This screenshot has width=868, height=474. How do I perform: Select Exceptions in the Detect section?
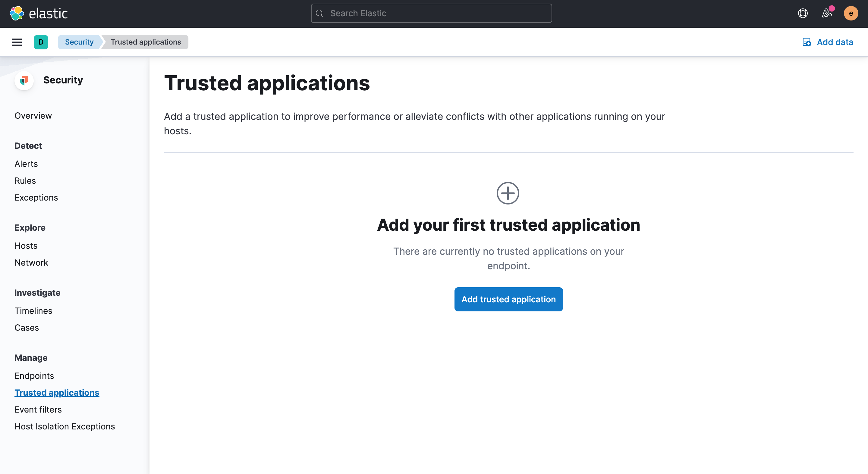[x=36, y=198]
